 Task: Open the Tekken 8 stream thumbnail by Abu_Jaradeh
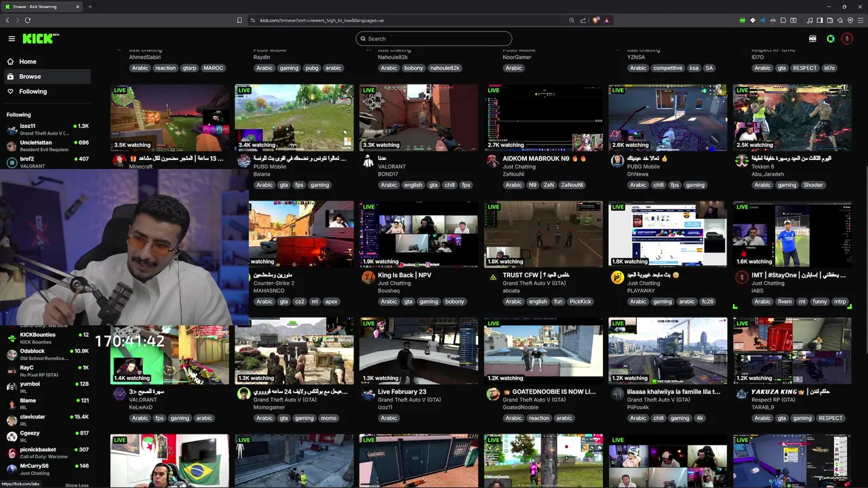pos(792,117)
